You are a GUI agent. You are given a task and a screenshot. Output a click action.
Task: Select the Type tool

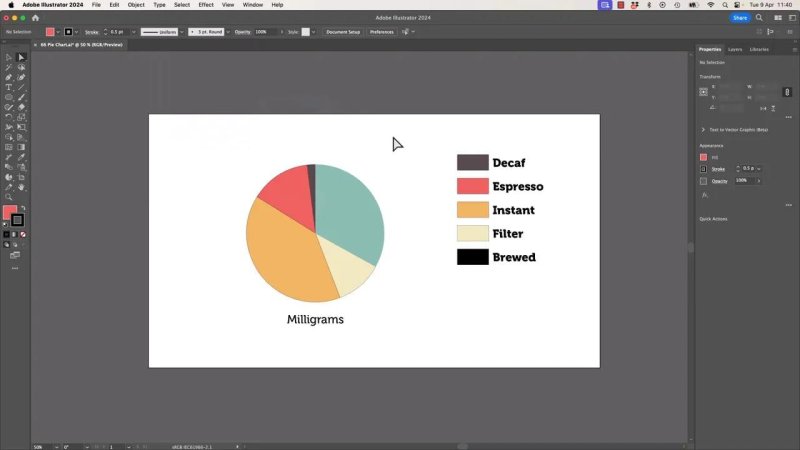tap(9, 87)
